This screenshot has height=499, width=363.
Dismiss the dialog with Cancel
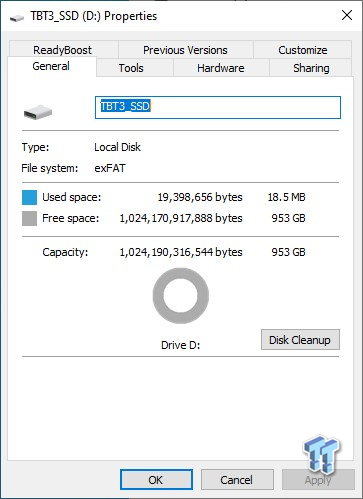(x=237, y=480)
